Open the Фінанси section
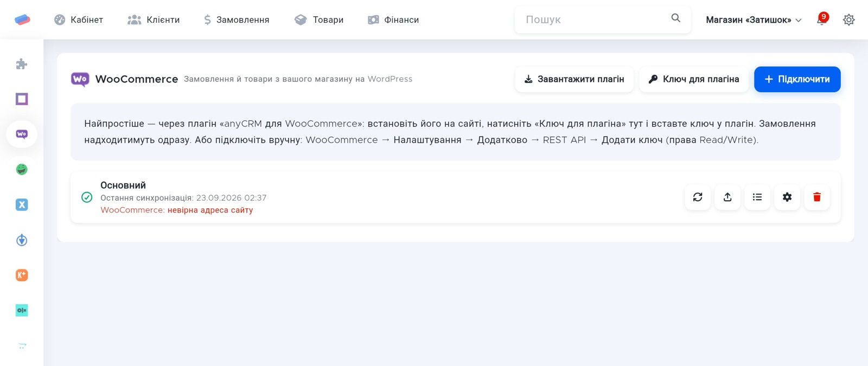868x366 pixels. tap(393, 20)
